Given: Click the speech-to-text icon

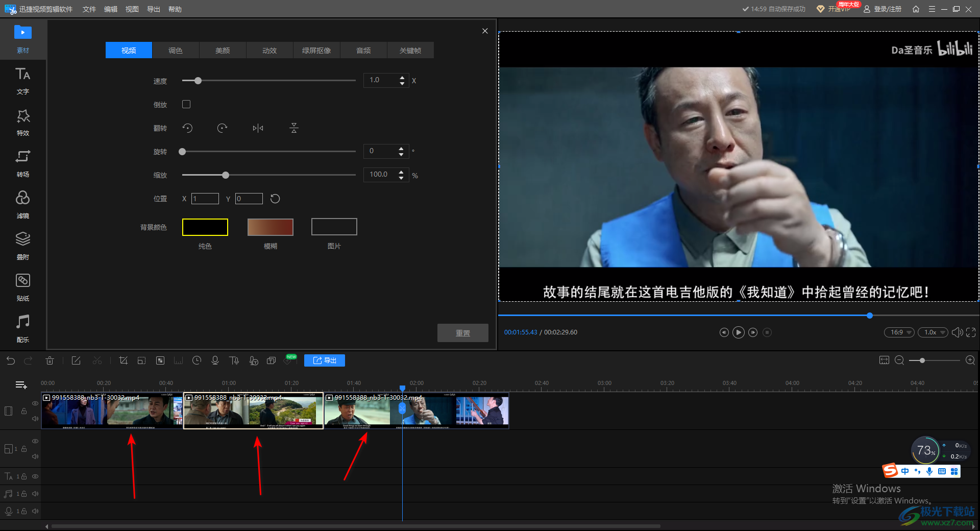Looking at the screenshot, I should (253, 360).
